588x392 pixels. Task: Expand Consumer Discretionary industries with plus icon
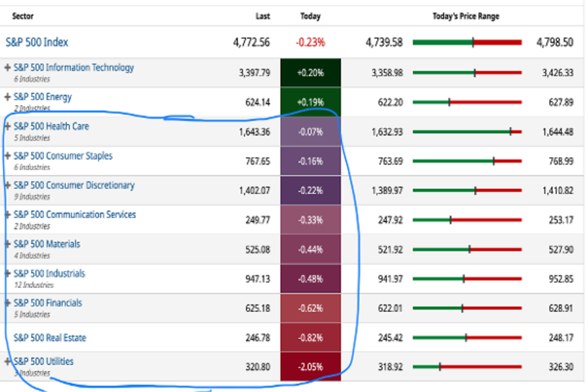(7, 185)
